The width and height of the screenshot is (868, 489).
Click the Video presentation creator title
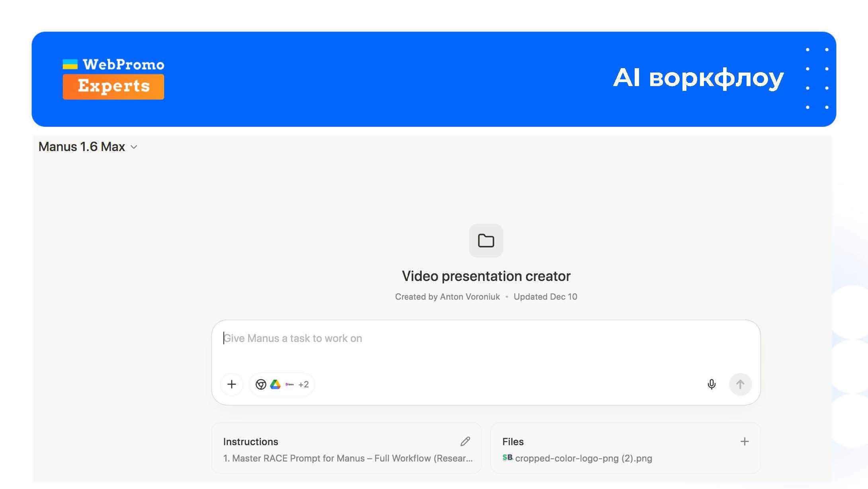click(x=486, y=276)
